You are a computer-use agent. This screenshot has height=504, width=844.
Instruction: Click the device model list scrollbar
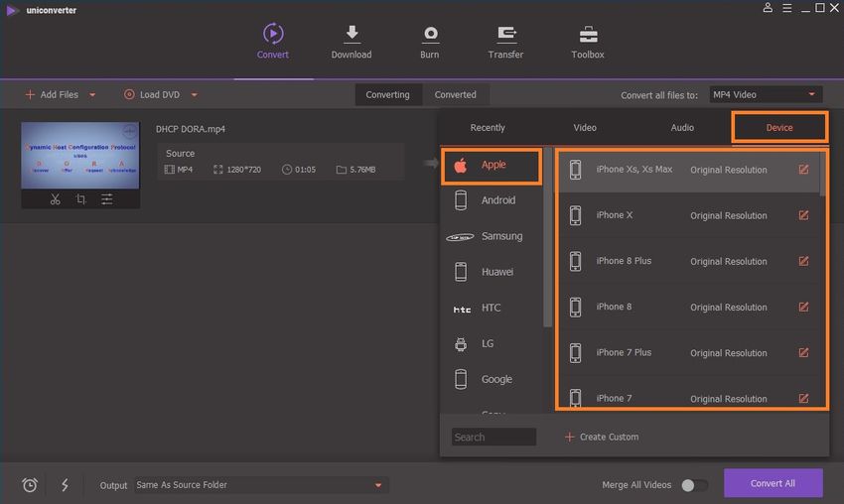tap(822, 174)
